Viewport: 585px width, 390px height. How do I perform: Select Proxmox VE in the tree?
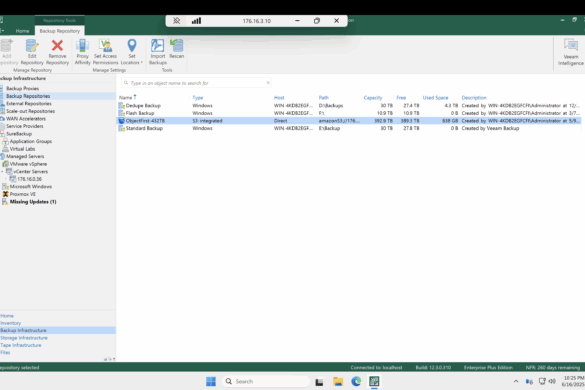(22, 194)
